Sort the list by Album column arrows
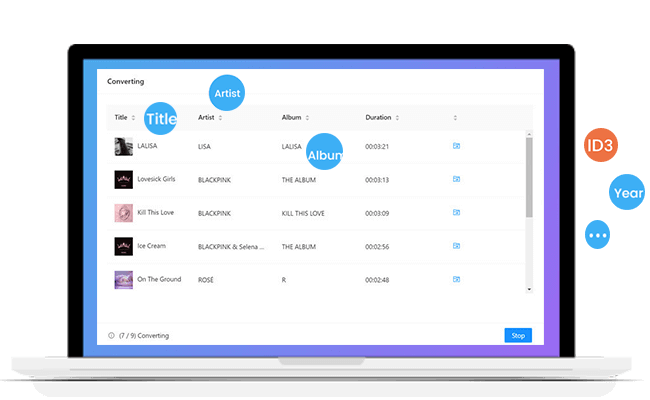The width and height of the screenshot is (650, 400). (307, 118)
